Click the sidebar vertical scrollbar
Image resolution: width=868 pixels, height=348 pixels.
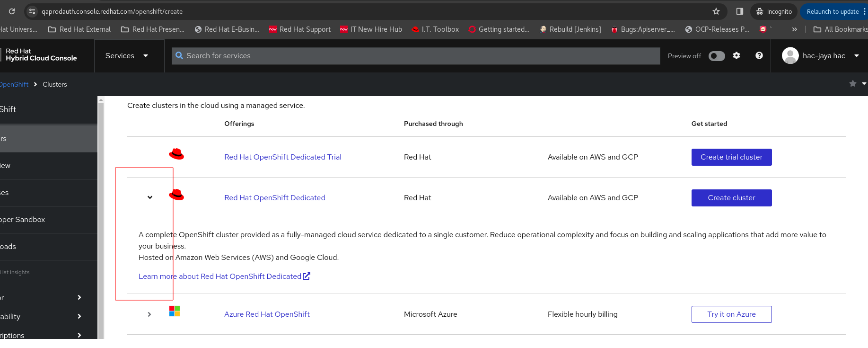click(x=100, y=218)
